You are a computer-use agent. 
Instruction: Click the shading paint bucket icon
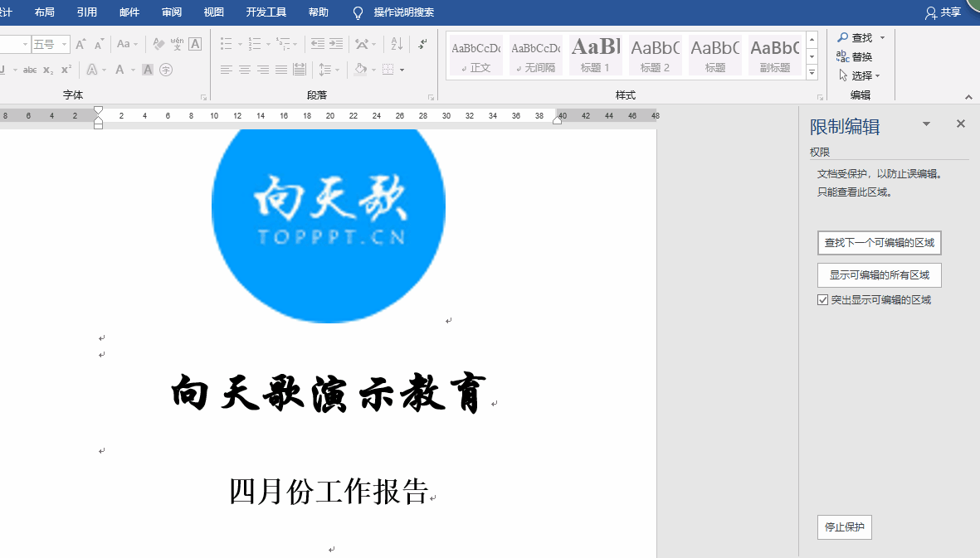[360, 70]
